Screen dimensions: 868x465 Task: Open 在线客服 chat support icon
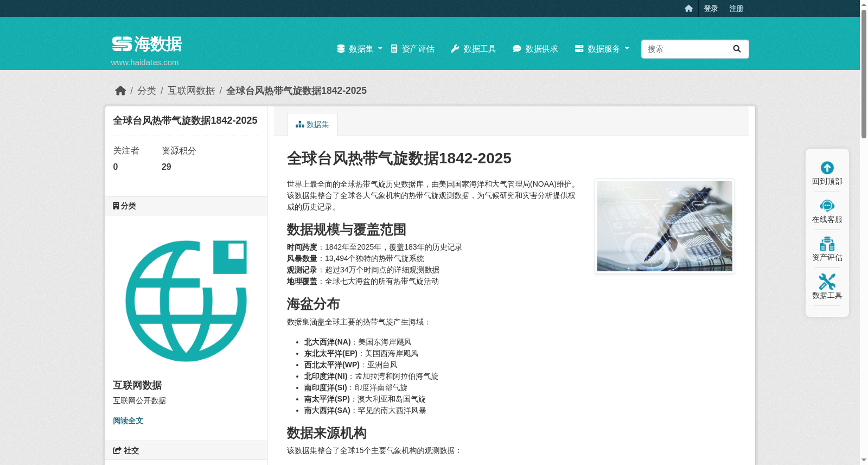coord(827,206)
